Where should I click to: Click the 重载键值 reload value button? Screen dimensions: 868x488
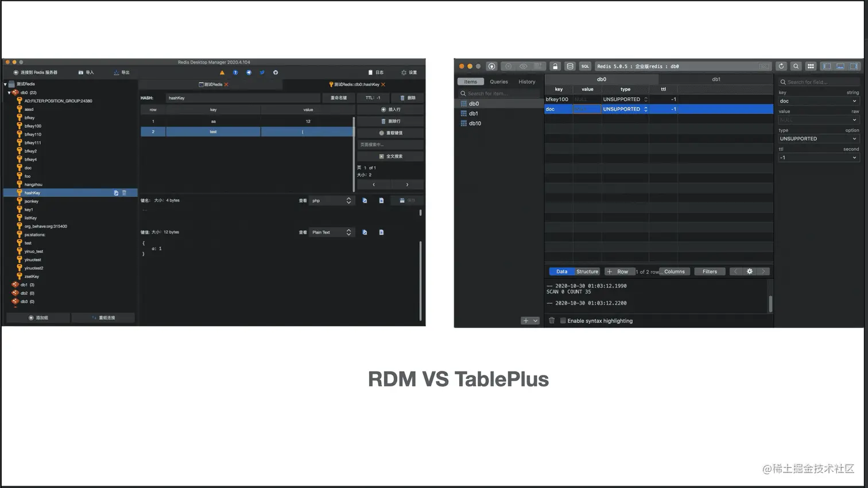pyautogui.click(x=390, y=133)
